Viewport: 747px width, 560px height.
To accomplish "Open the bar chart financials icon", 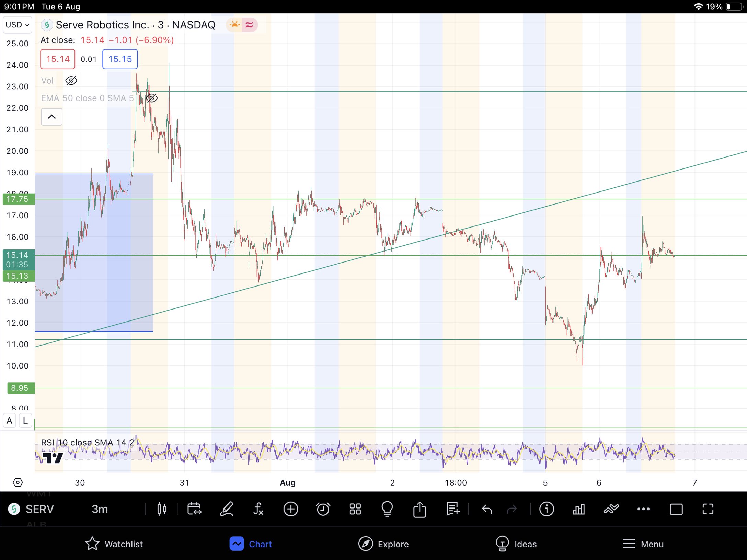I will pyautogui.click(x=579, y=509).
